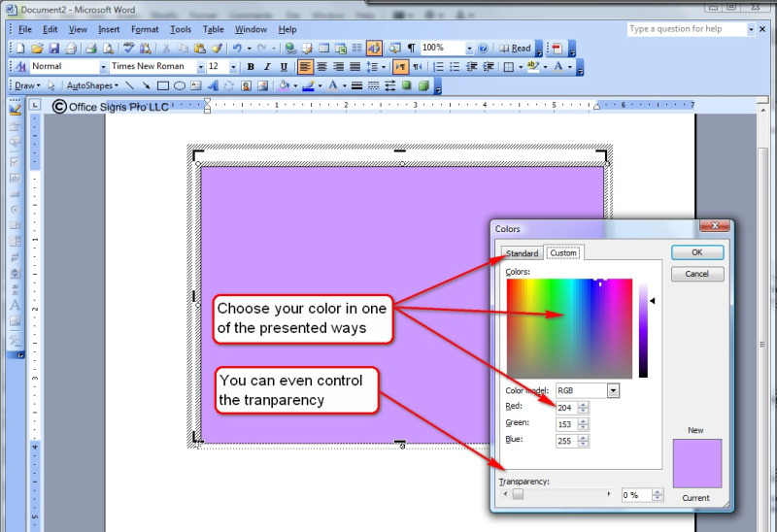This screenshot has height=532, width=777.
Task: Open the Color model dropdown
Action: click(613, 390)
